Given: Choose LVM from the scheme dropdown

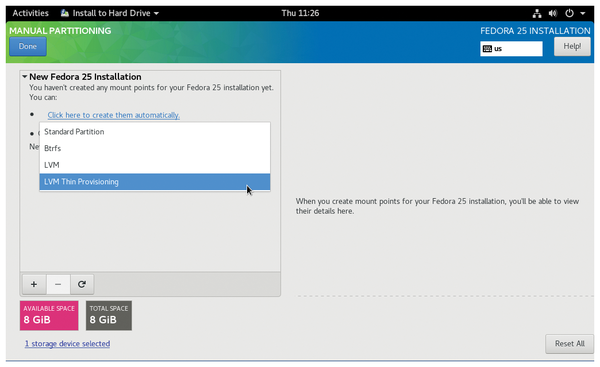Looking at the screenshot, I should point(155,165).
